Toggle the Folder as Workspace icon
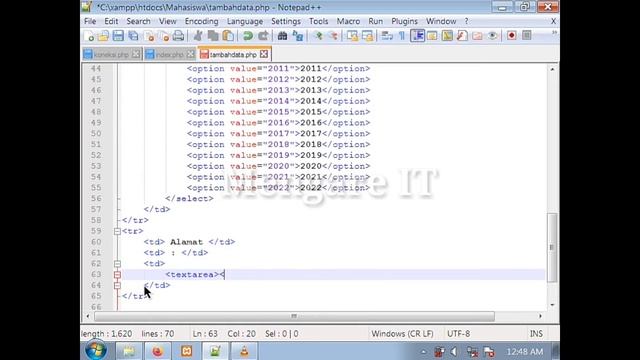Image resolution: width=640 pixels, height=360 pixels. (x=477, y=36)
